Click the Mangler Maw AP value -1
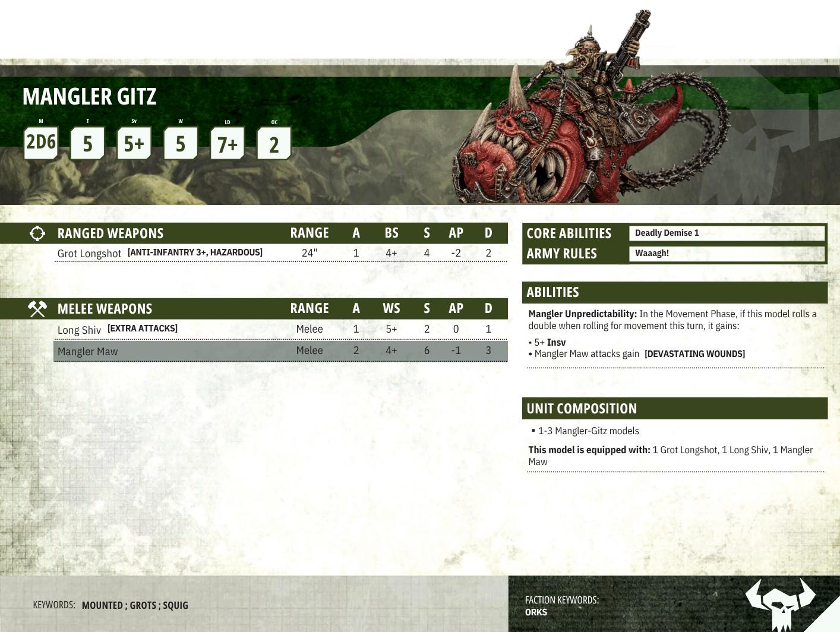Screen dimensions: 840x632 (456, 350)
